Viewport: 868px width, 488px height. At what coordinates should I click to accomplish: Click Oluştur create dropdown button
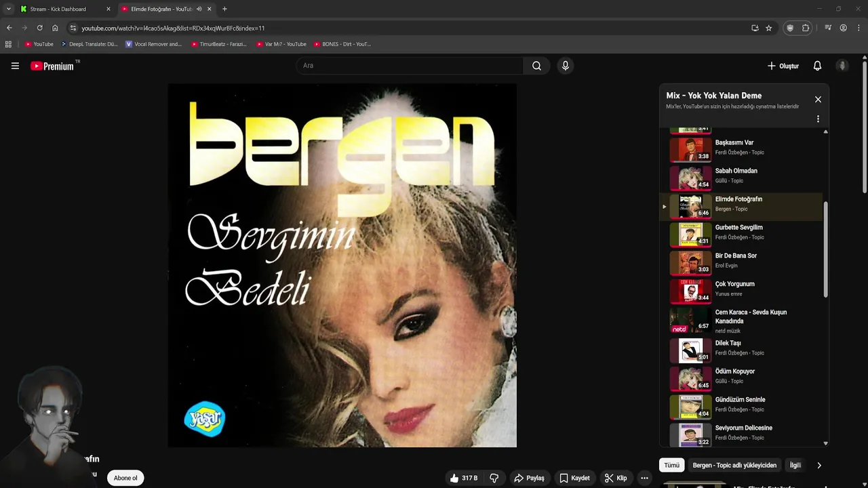point(783,66)
